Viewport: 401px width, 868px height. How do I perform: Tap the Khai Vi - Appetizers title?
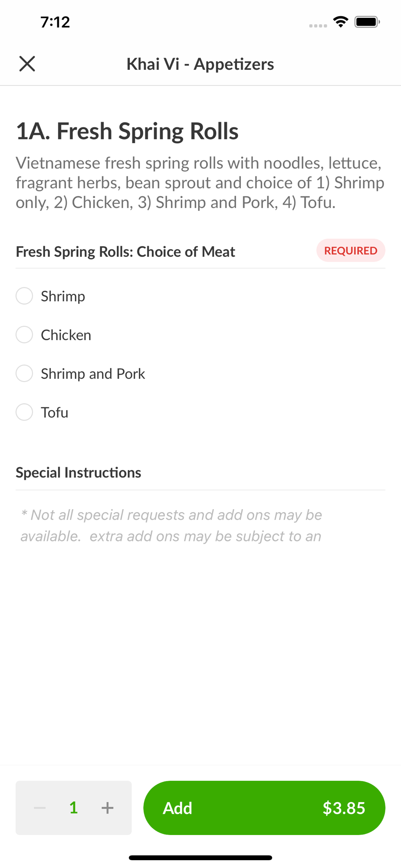point(200,64)
